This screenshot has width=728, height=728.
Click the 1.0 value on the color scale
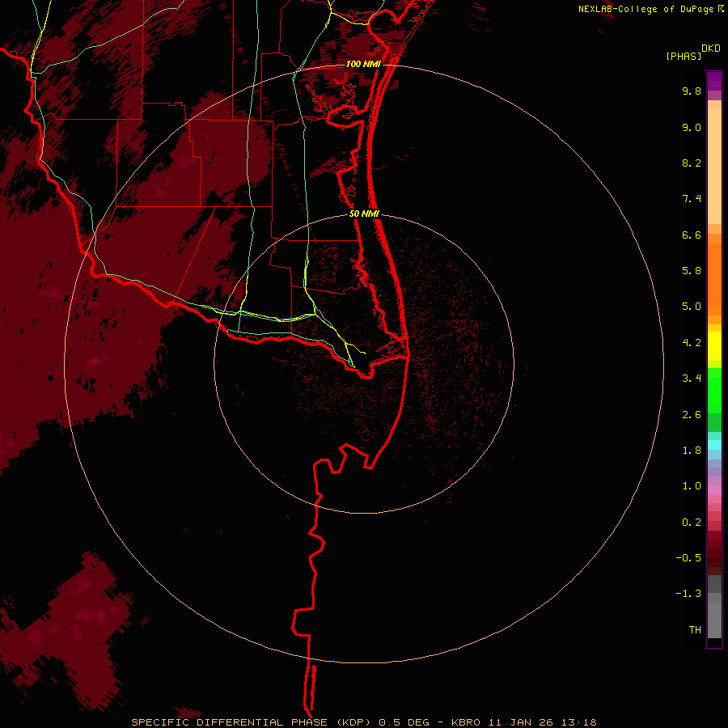point(692,486)
